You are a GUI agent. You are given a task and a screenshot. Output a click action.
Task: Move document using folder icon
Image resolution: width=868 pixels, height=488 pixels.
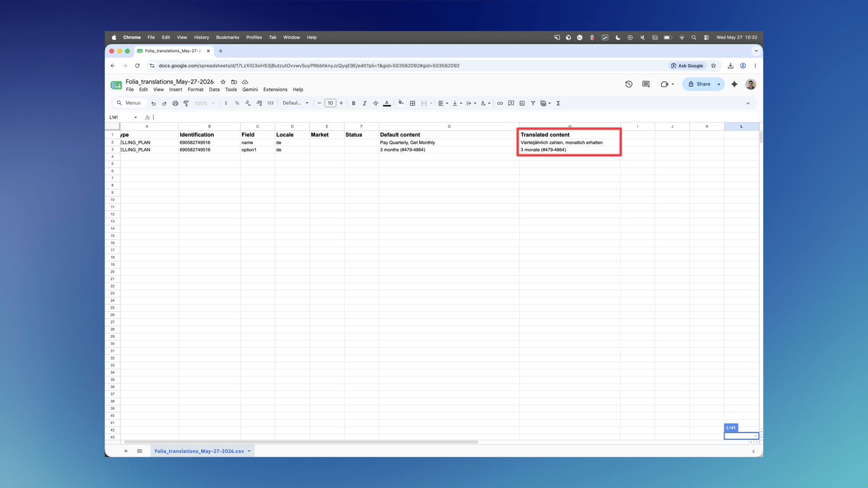tap(234, 82)
